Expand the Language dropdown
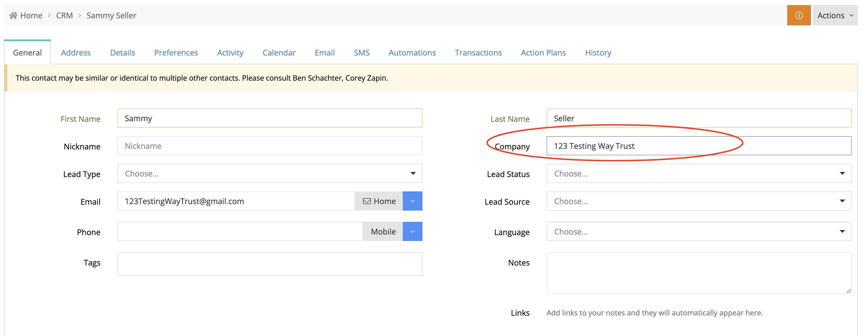The height and width of the screenshot is (336, 868). coord(699,231)
